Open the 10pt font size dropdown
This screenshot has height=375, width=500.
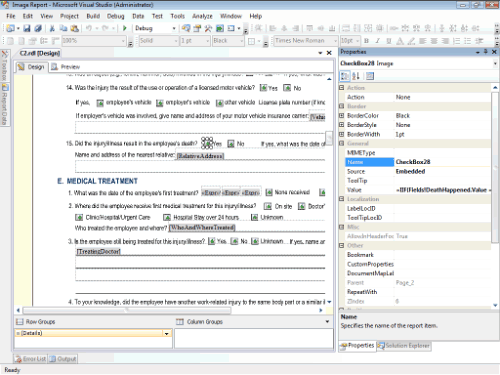point(358,41)
